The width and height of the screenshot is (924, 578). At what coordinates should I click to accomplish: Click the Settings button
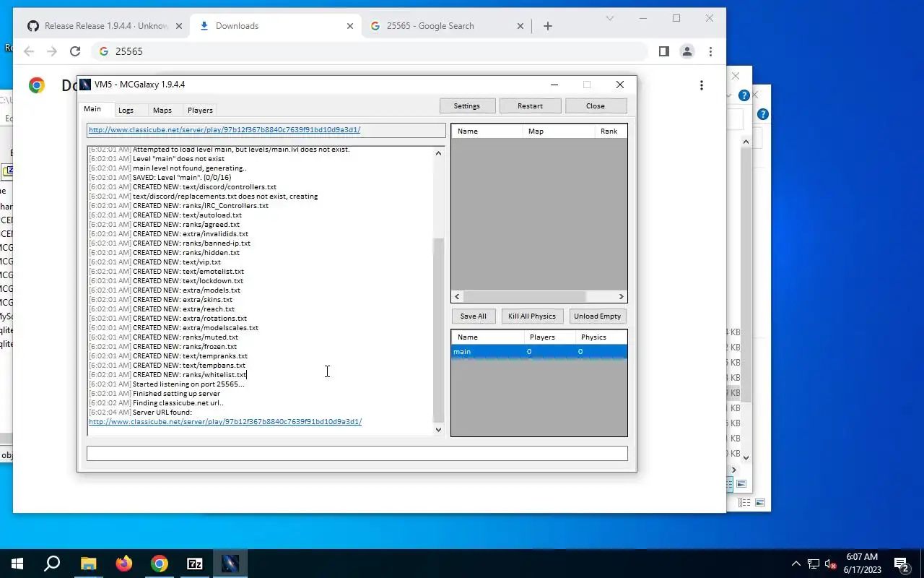point(466,105)
